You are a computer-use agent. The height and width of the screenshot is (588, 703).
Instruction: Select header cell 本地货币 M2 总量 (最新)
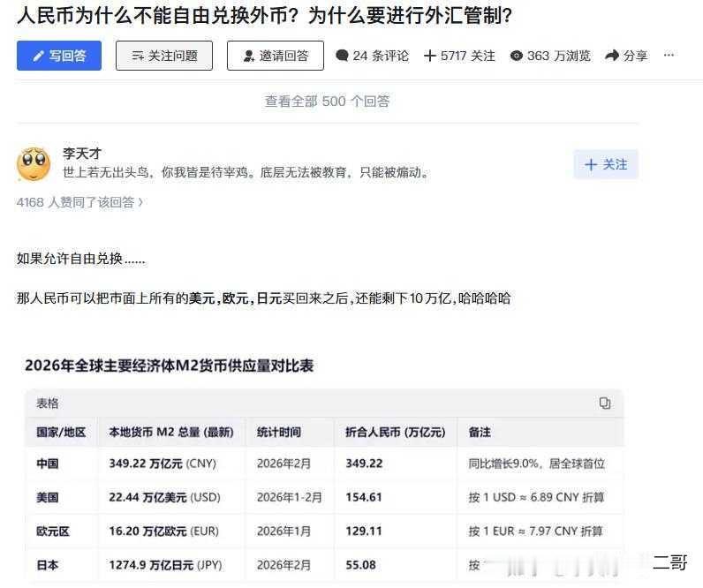171,432
